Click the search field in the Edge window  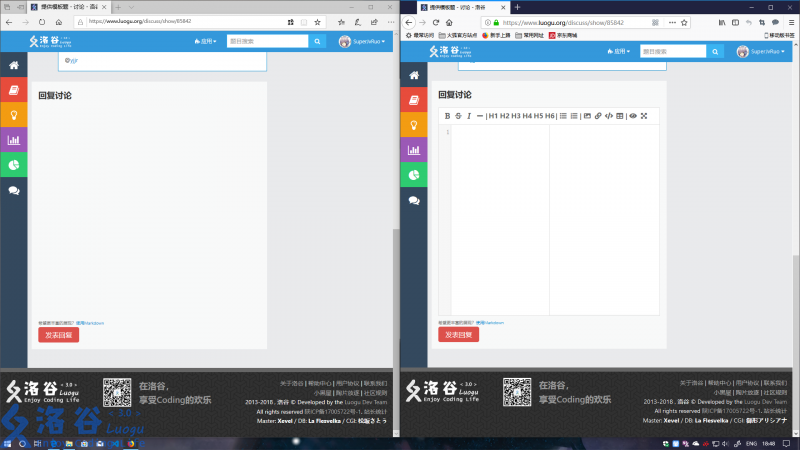click(x=267, y=42)
